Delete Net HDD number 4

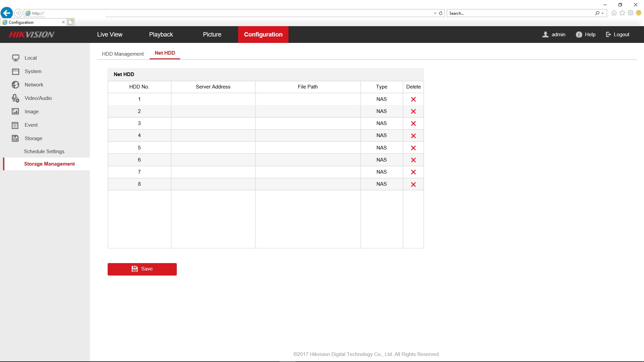click(x=413, y=136)
